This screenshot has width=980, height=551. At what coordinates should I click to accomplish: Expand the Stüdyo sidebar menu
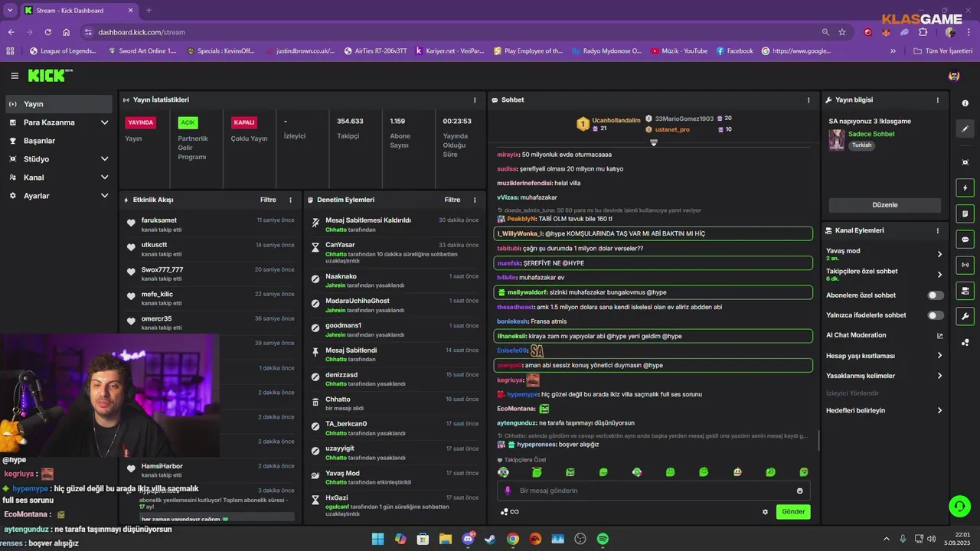tap(105, 159)
